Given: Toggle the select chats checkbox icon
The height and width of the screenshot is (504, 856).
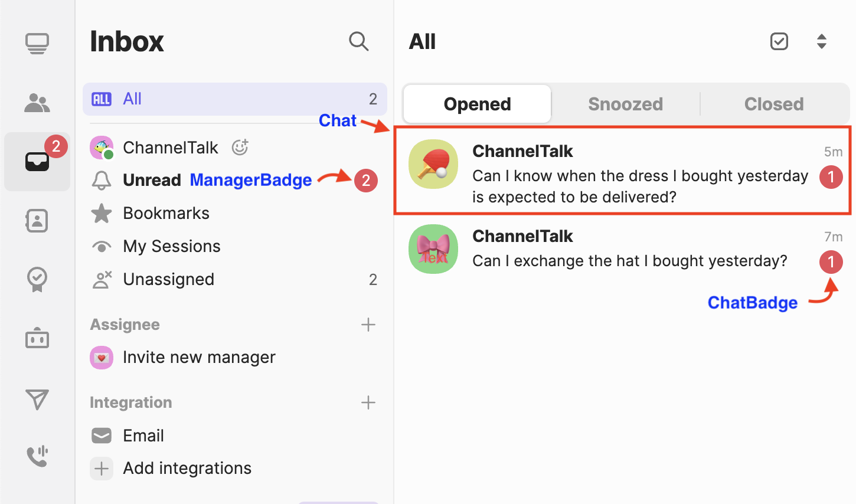Looking at the screenshot, I should [779, 41].
